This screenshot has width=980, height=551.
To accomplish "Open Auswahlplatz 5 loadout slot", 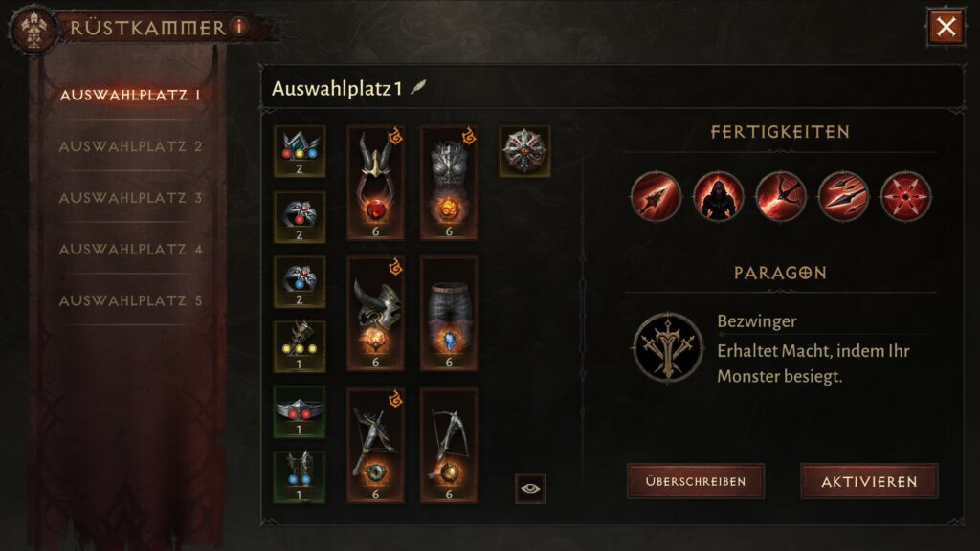I will [x=130, y=301].
